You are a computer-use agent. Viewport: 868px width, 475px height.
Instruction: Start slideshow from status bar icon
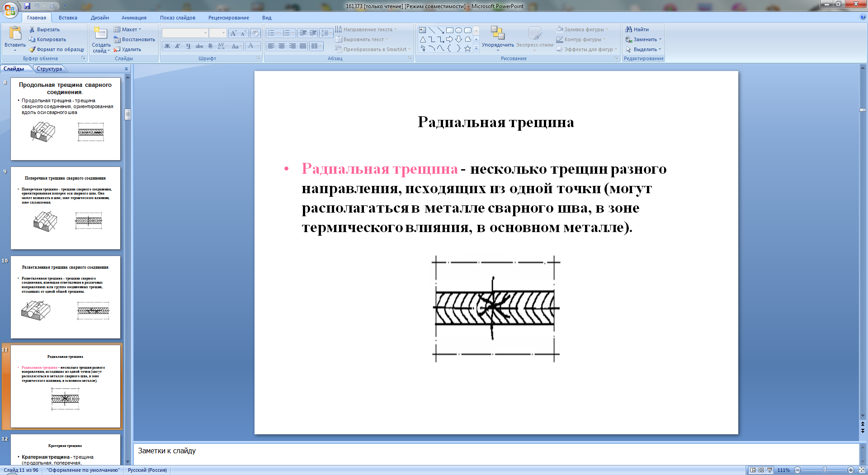pyautogui.click(x=769, y=470)
